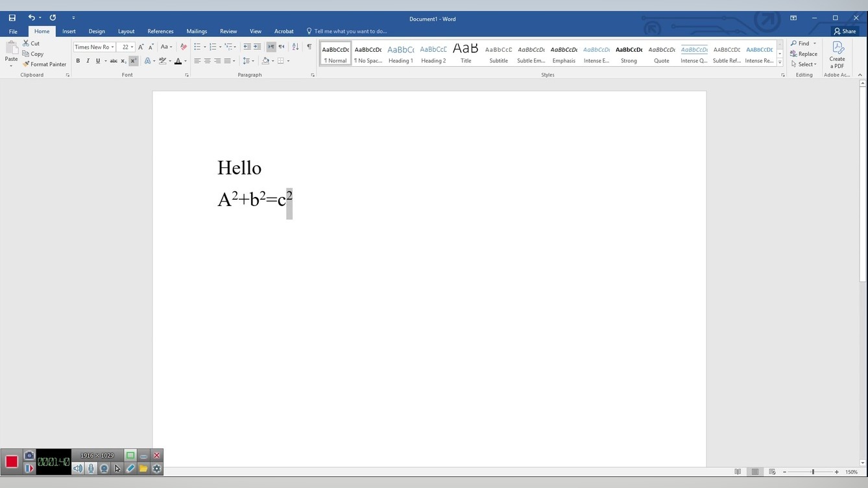Sort the selected paragraphs
Screen dimensions: 868x488
[x=295, y=47]
